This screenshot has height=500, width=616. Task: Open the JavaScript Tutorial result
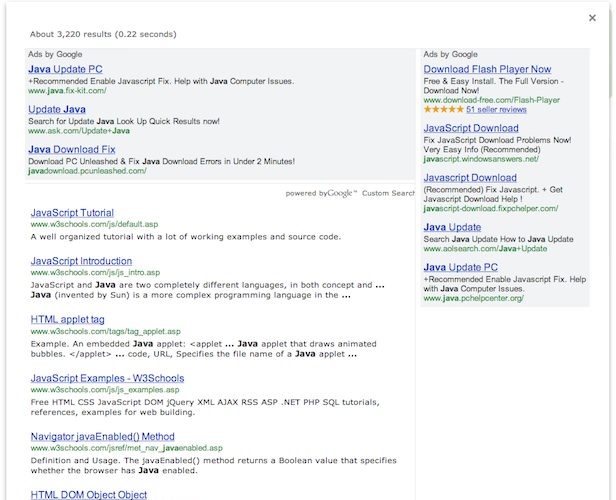click(72, 213)
